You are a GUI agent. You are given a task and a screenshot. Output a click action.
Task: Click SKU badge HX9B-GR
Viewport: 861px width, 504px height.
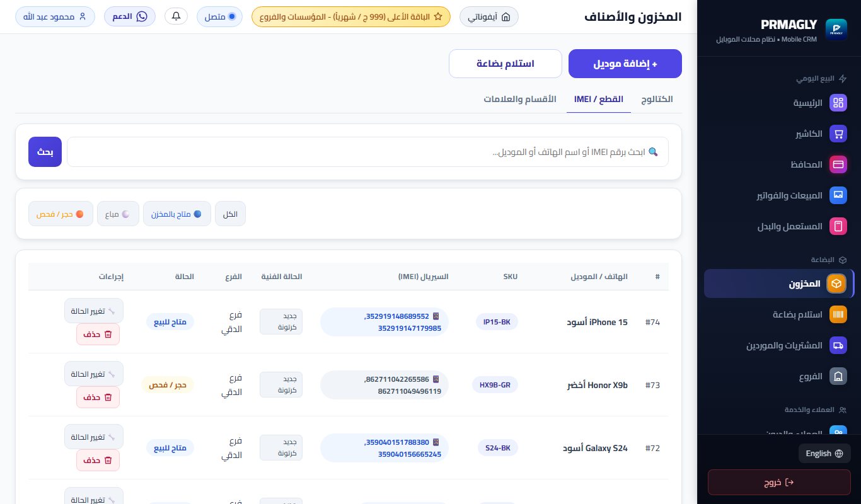[x=495, y=385]
